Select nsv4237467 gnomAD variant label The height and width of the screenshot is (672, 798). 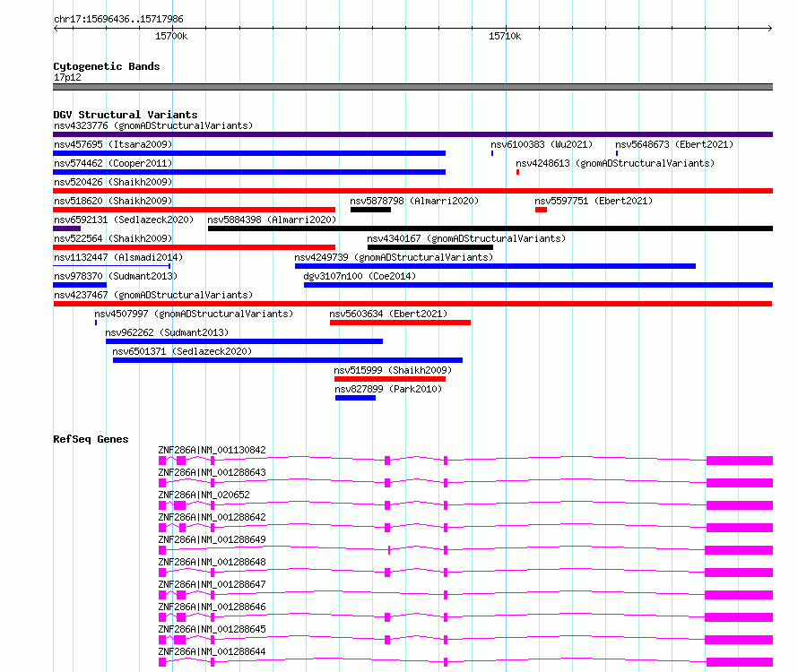pos(153,295)
